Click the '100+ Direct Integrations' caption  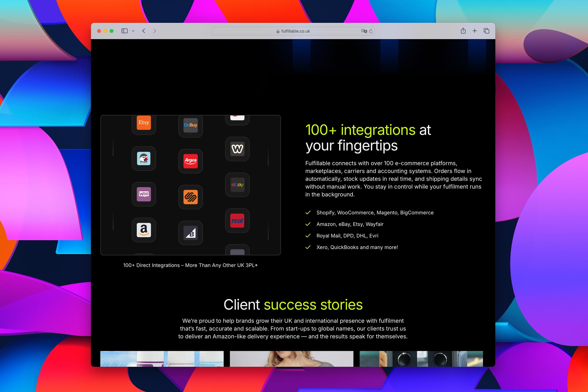coord(191,265)
